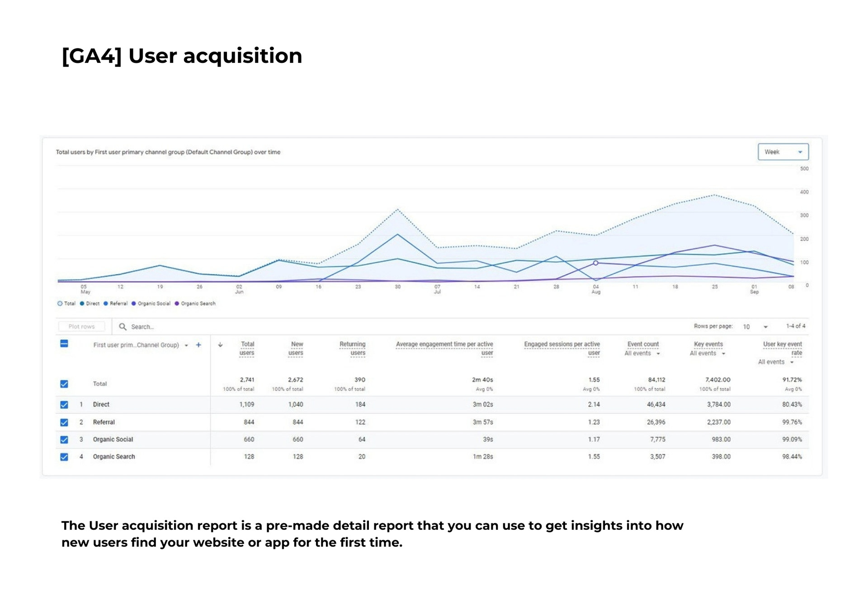This screenshot has width=868, height=613.
Task: Click the highlighted data point on chart
Action: [596, 263]
